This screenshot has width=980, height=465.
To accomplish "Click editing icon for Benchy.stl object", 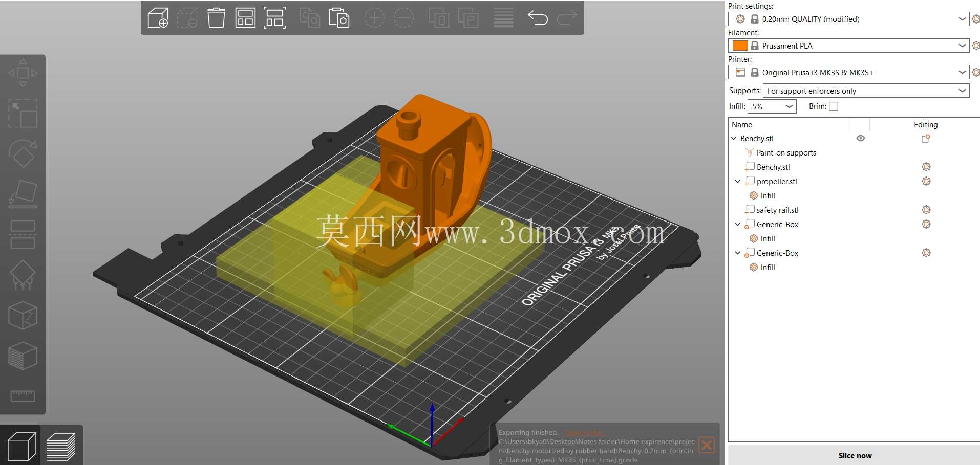I will [x=926, y=138].
